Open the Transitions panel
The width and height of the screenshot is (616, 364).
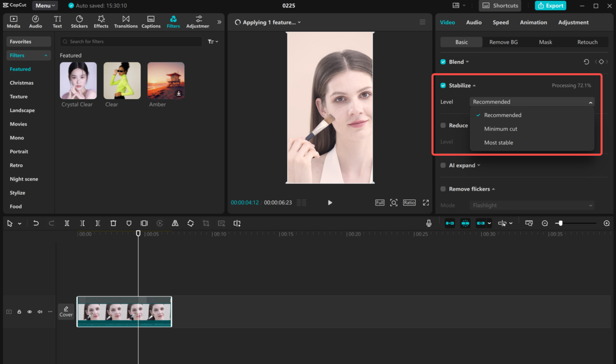point(126,22)
